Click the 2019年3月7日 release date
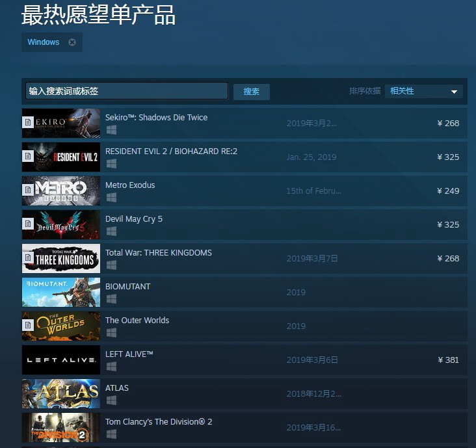The image size is (476, 448). (x=312, y=259)
